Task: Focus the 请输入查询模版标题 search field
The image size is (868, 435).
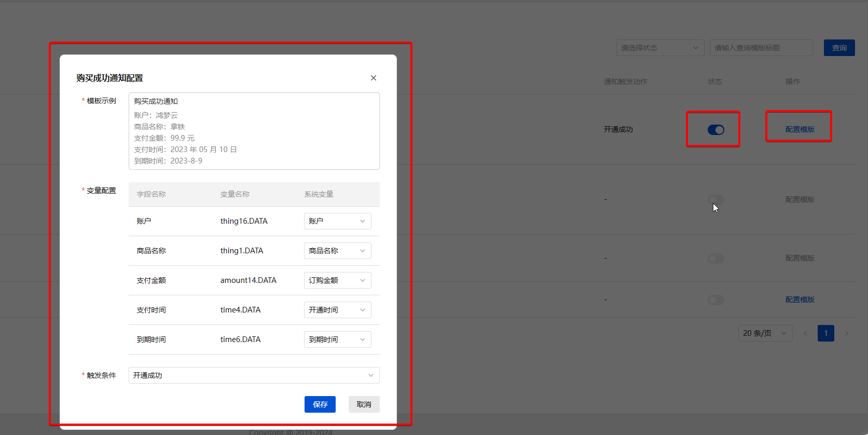Action: pyautogui.click(x=762, y=48)
